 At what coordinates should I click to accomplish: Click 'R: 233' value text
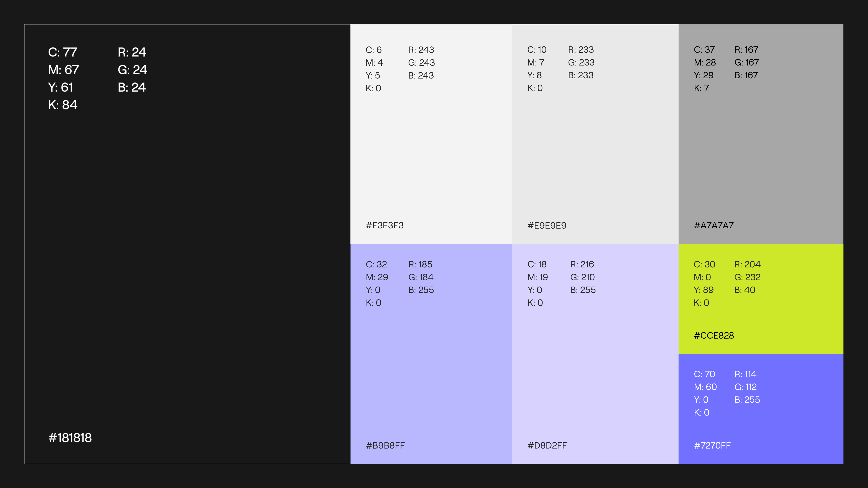[x=581, y=49]
